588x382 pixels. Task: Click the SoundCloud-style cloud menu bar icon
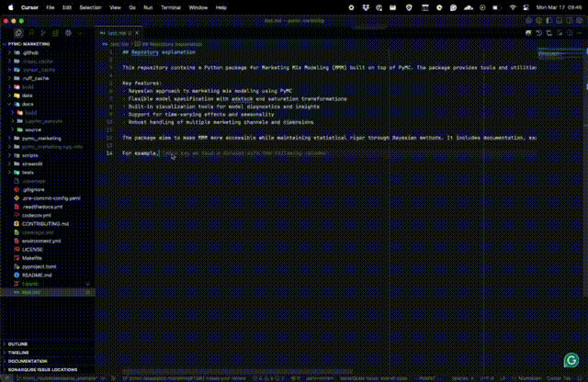[468, 7]
